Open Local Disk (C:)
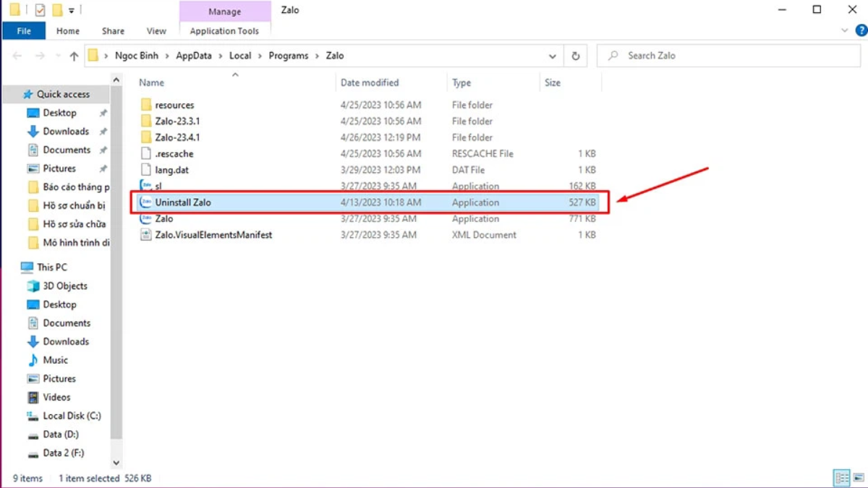868x488 pixels. [x=72, y=416]
